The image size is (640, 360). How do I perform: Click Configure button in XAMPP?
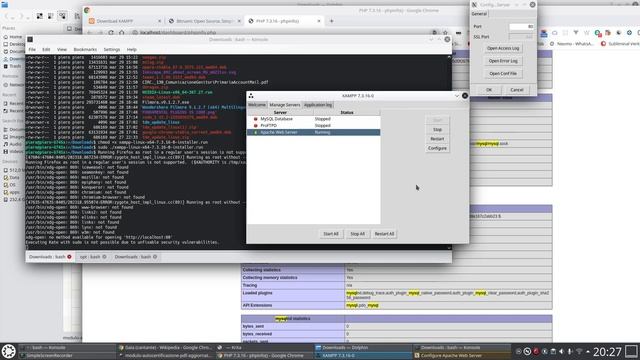pos(437,148)
